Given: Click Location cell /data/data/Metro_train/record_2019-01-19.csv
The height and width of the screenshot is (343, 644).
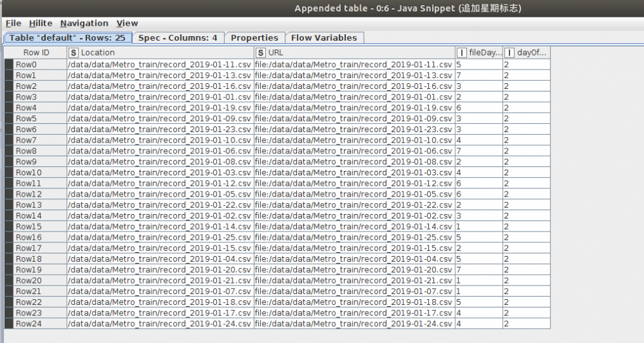Looking at the screenshot, I should pyautogui.click(x=160, y=108).
